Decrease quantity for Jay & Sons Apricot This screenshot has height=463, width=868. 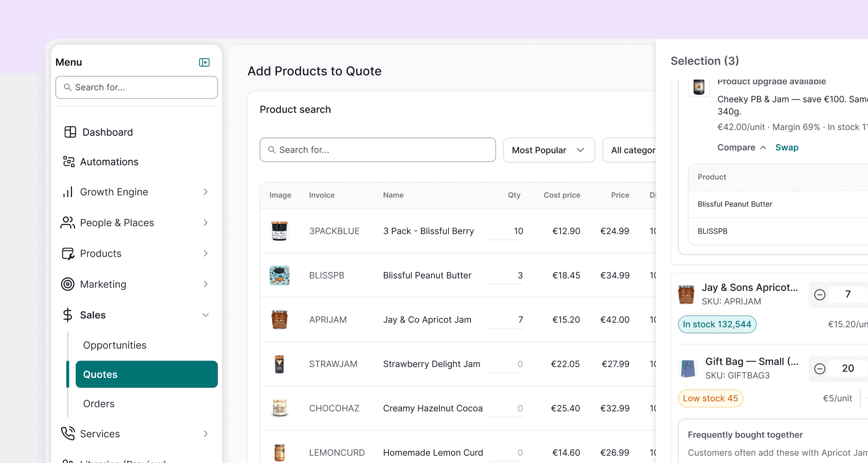[820, 295]
